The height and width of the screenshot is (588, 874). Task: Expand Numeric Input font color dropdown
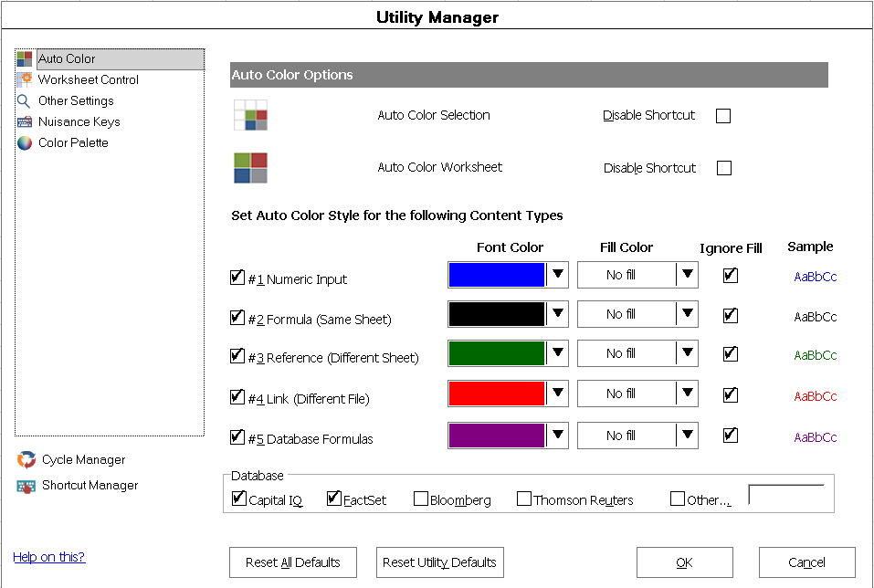(557, 274)
